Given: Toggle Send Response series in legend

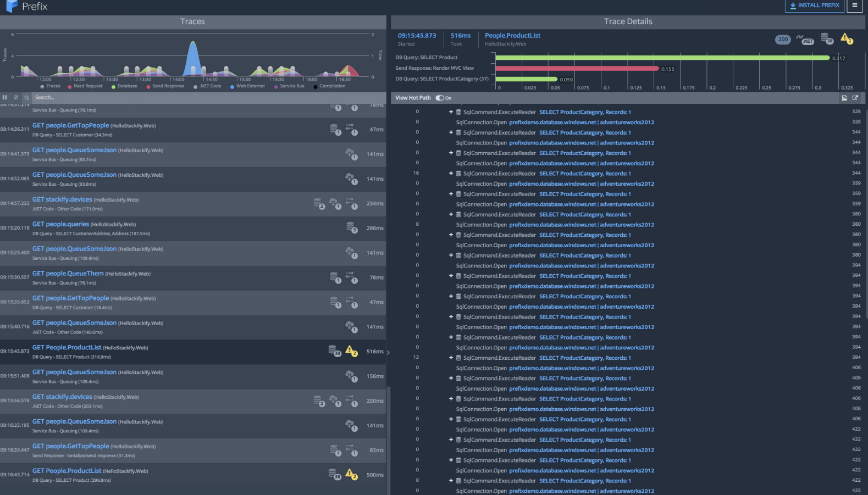Looking at the screenshot, I should pos(165,86).
